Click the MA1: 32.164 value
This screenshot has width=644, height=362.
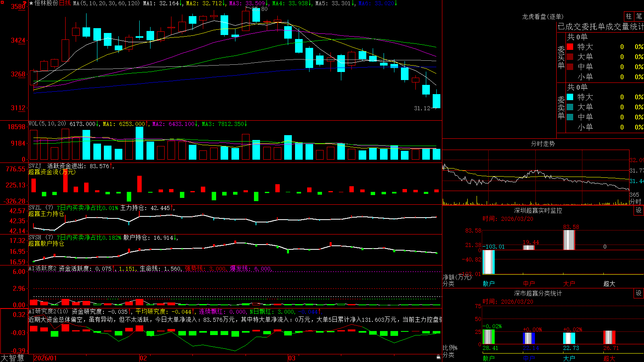pos(163,3)
